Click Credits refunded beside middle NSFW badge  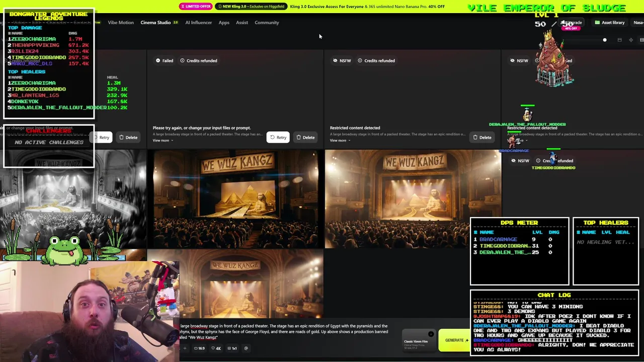point(376,61)
